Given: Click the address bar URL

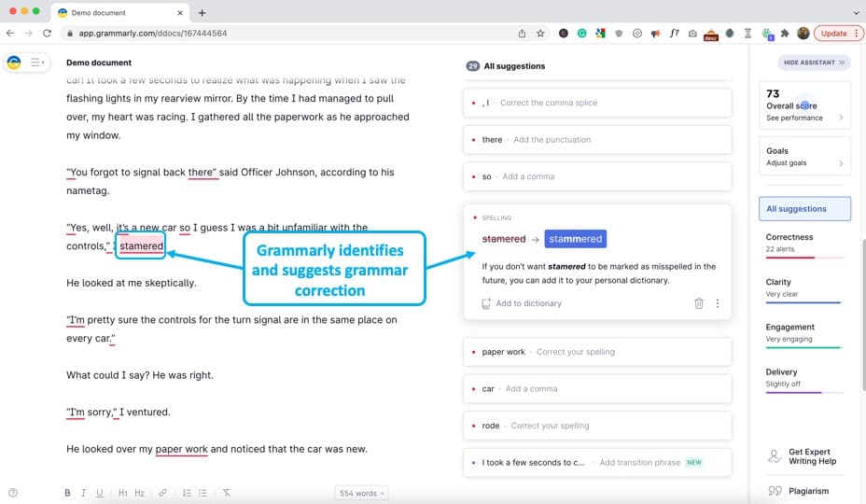Looking at the screenshot, I should coord(153,34).
